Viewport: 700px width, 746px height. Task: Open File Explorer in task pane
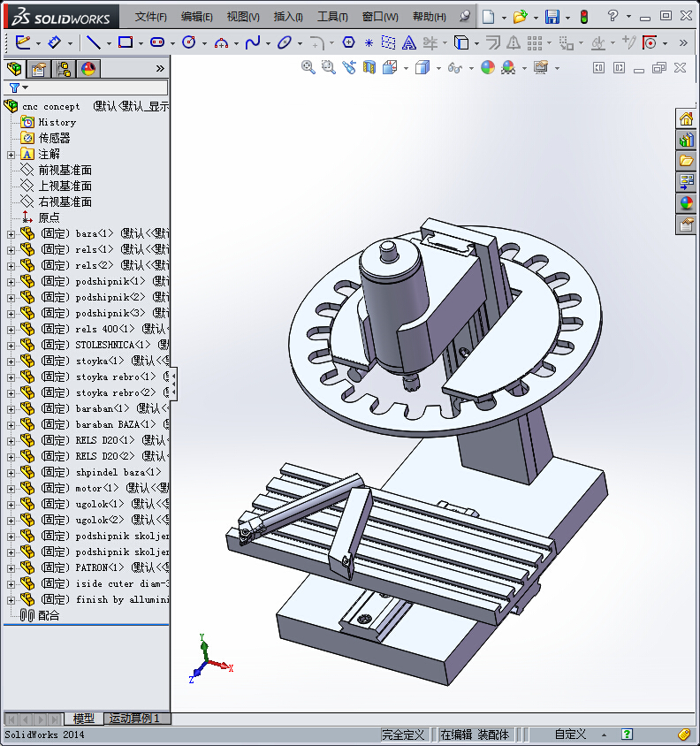point(686,161)
